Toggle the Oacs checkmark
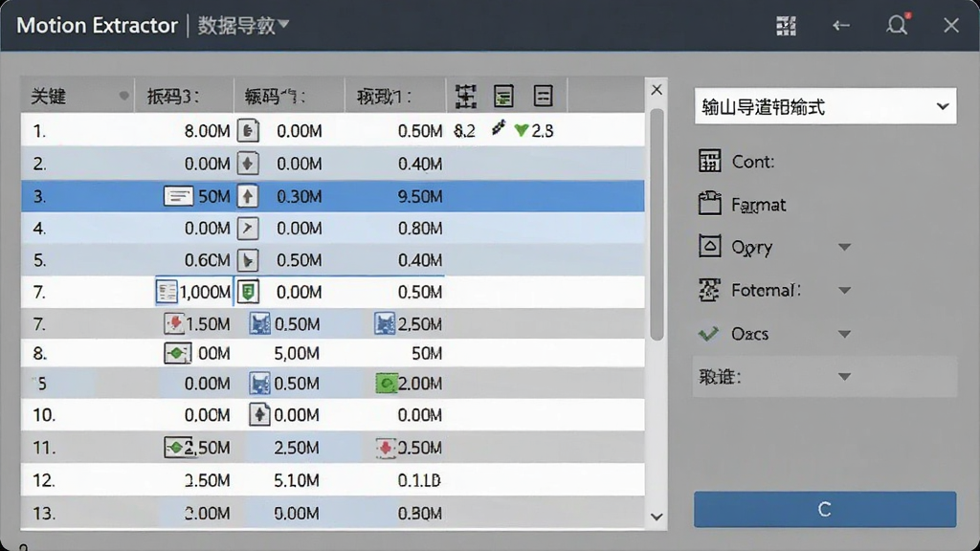 click(x=708, y=334)
